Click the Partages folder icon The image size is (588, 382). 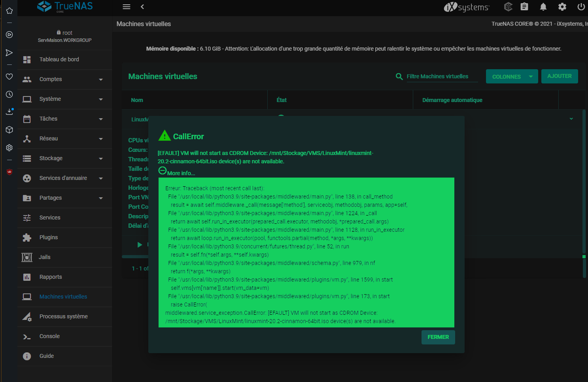click(x=27, y=198)
